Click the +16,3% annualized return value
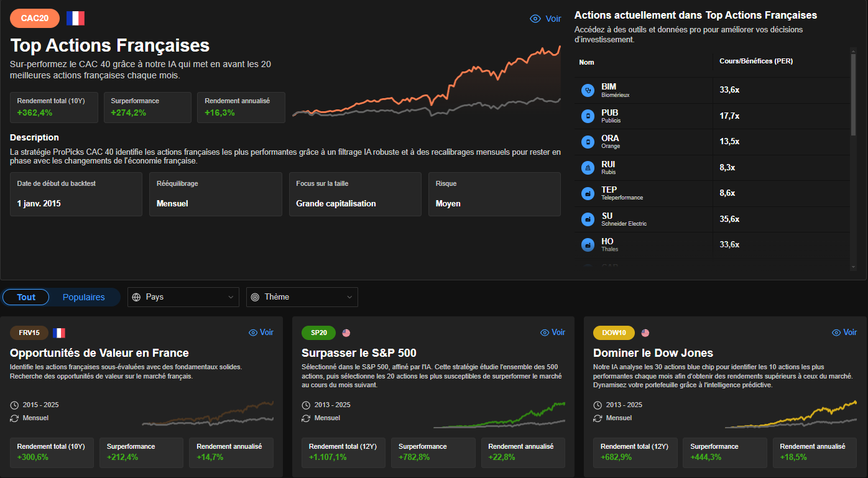Viewport: 868px width, 478px height. point(219,113)
